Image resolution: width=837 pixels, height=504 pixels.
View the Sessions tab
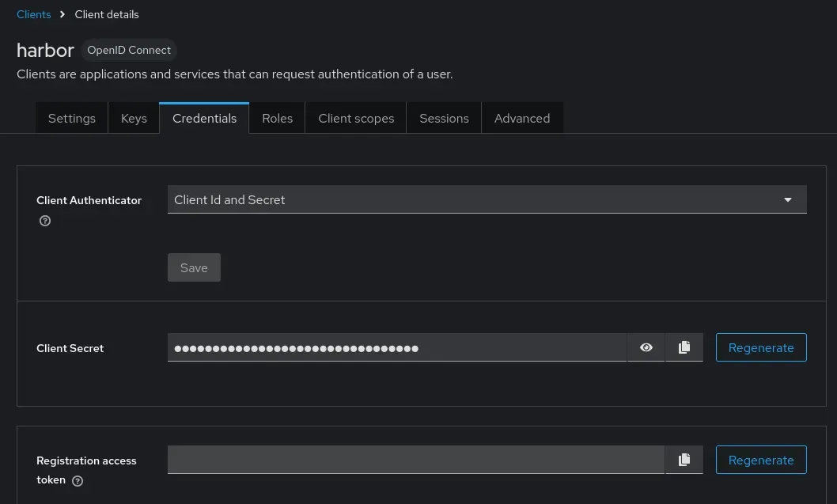point(444,118)
